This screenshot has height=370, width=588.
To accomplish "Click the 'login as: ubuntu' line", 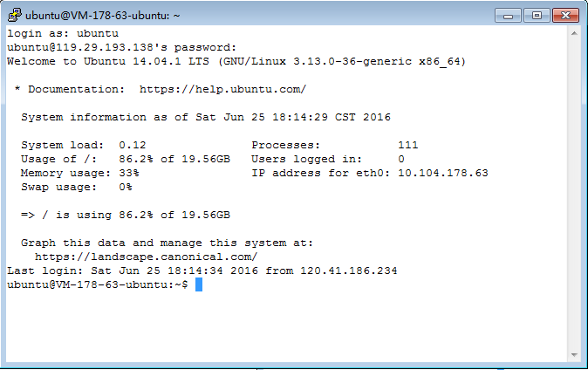I will (63, 33).
